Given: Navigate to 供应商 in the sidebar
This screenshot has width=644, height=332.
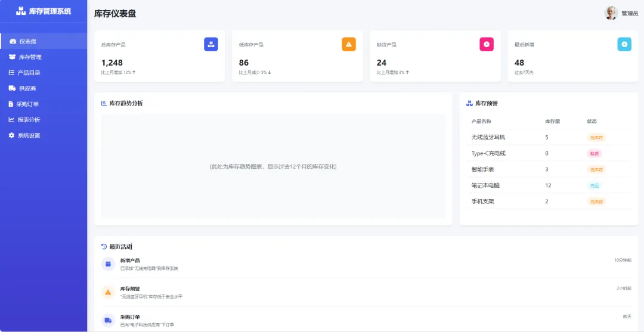Looking at the screenshot, I should (44, 88).
